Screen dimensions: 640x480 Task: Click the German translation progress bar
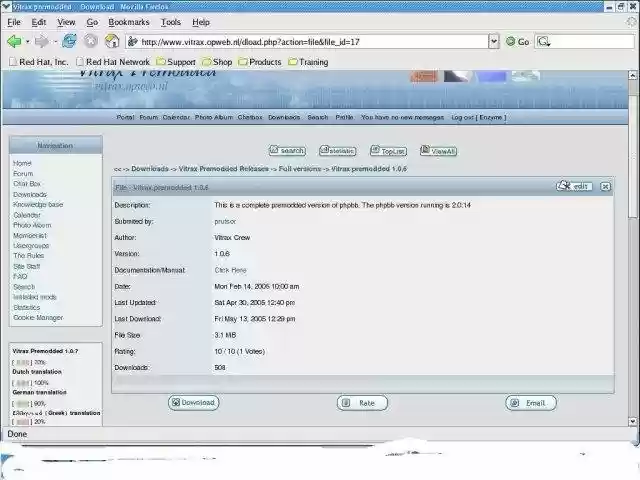click(x=22, y=404)
